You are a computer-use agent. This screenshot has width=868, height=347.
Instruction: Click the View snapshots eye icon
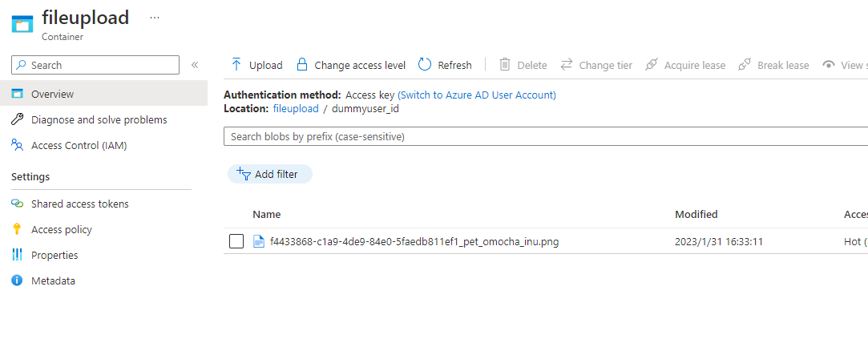coord(829,65)
